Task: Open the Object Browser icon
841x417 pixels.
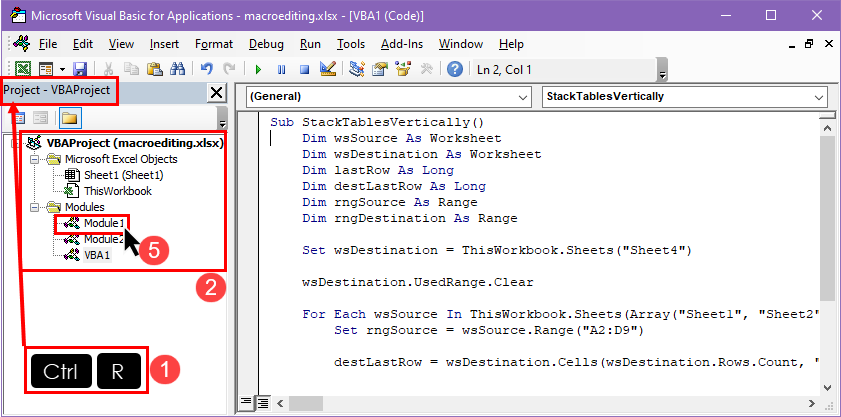Action: click(403, 69)
